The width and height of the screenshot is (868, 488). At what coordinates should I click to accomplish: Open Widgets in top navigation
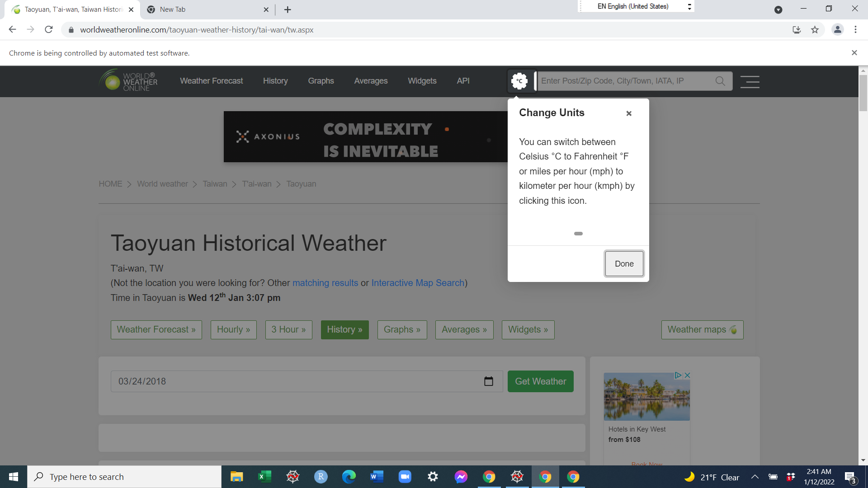tap(422, 81)
